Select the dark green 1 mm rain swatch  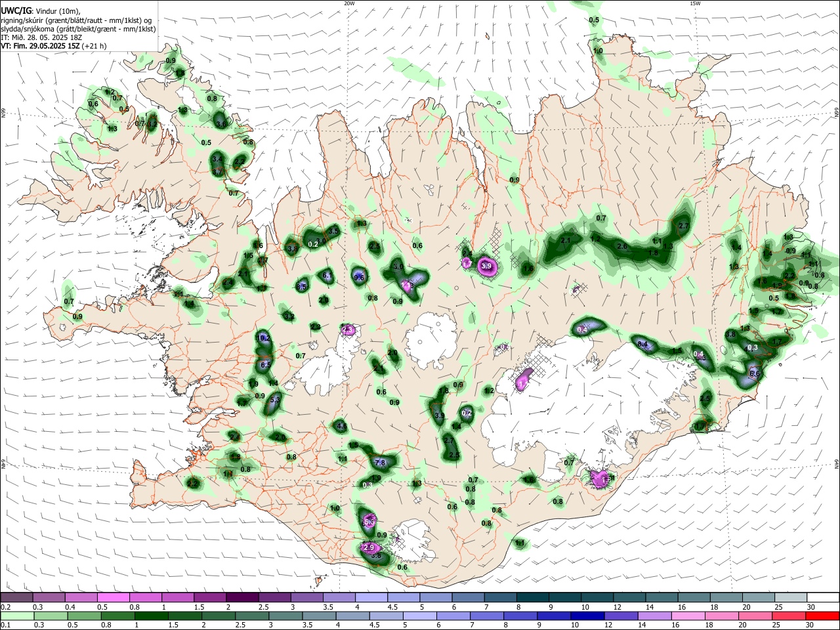pos(151,616)
